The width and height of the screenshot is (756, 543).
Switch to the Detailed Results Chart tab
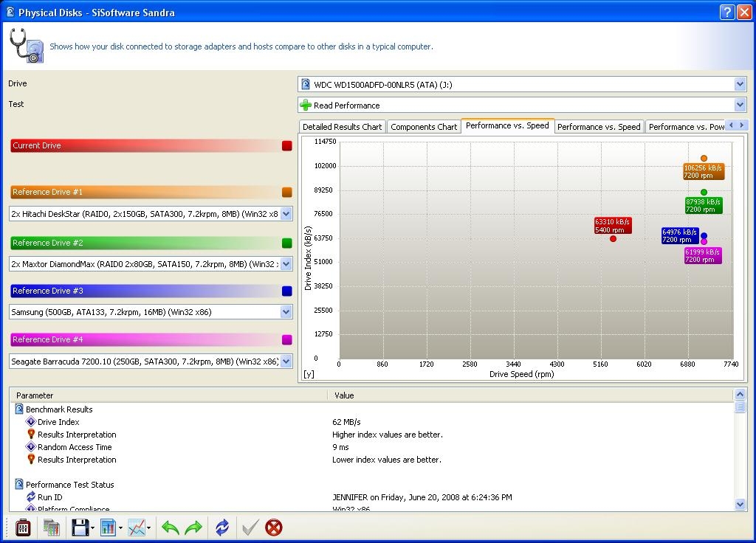[x=342, y=127]
